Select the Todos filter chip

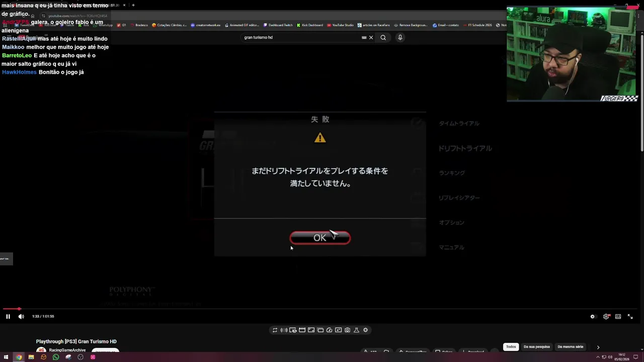(x=511, y=347)
